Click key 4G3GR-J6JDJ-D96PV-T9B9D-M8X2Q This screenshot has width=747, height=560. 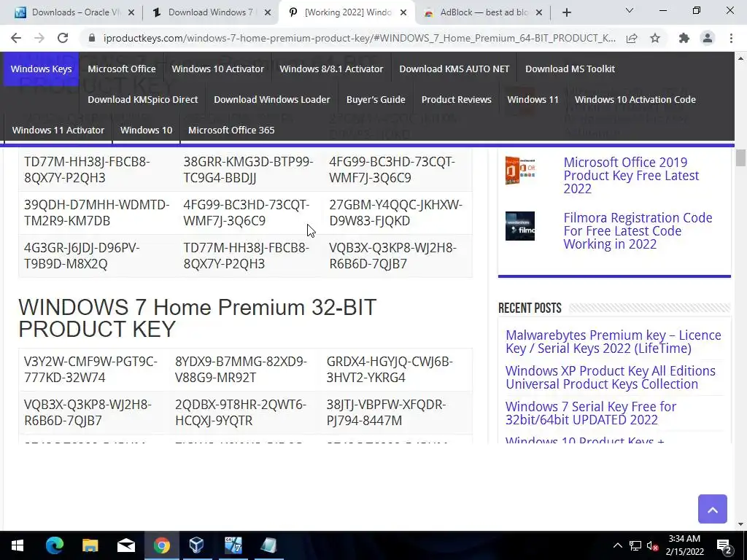[x=82, y=256]
